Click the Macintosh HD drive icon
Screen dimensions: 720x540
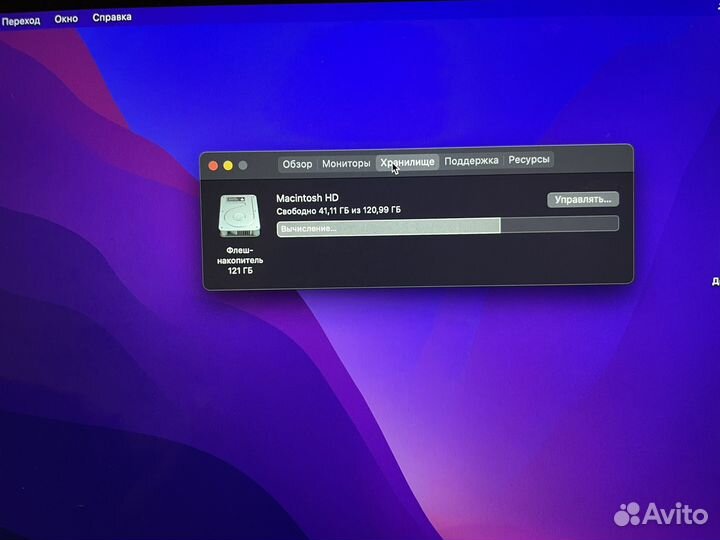click(x=239, y=215)
